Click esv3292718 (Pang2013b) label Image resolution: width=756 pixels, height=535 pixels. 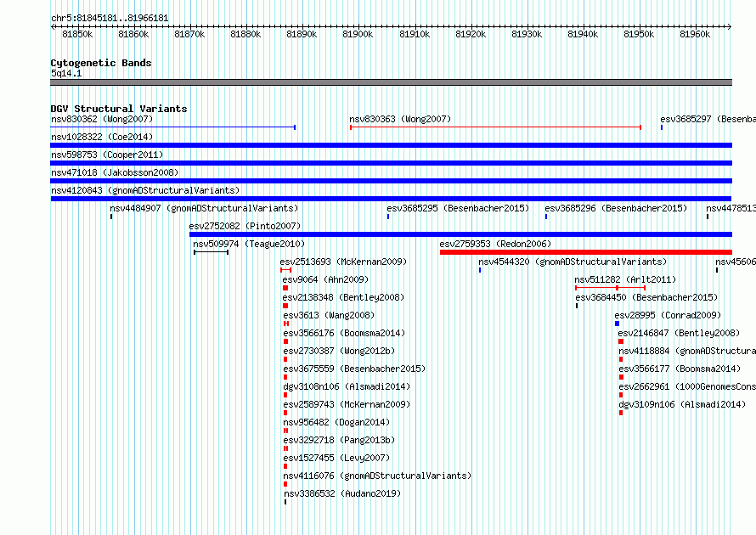(339, 440)
